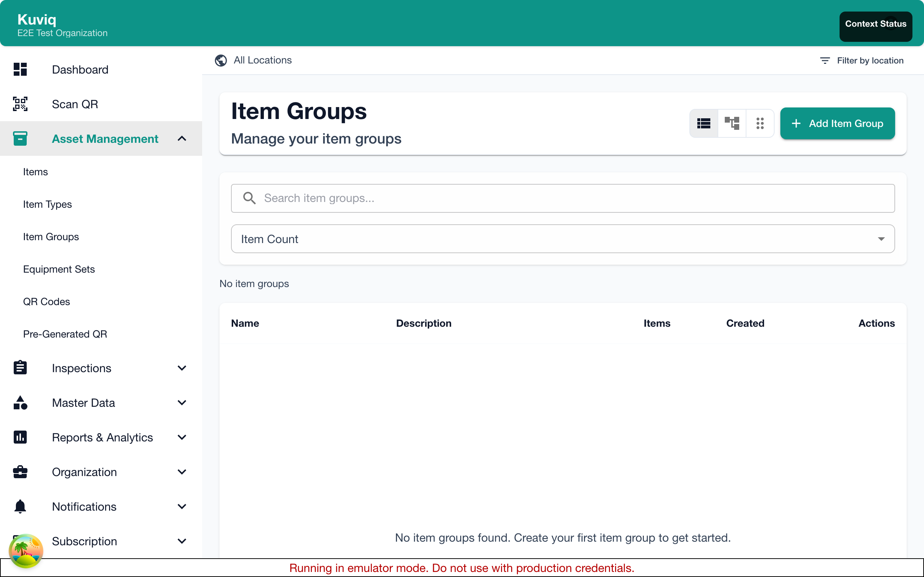Switch to grid view for item groups
The width and height of the screenshot is (924, 577).
[x=760, y=123]
